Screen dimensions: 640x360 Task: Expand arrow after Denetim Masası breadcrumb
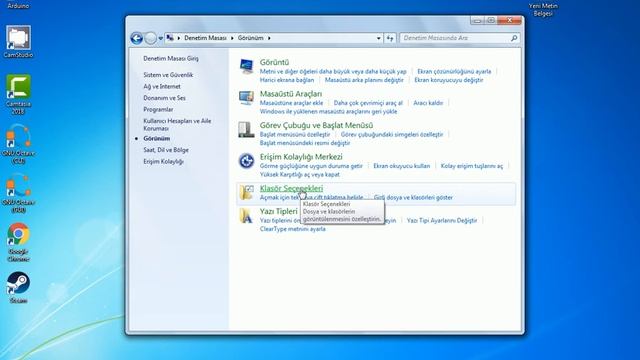[x=232, y=38]
